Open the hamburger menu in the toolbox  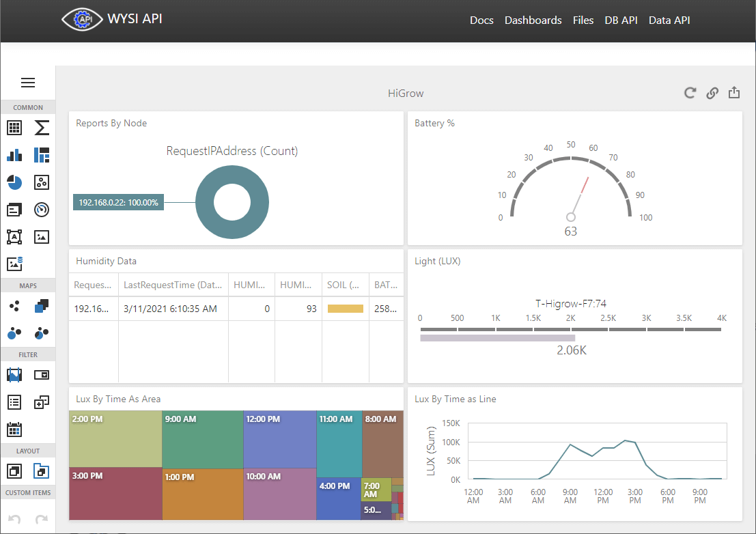tap(28, 83)
